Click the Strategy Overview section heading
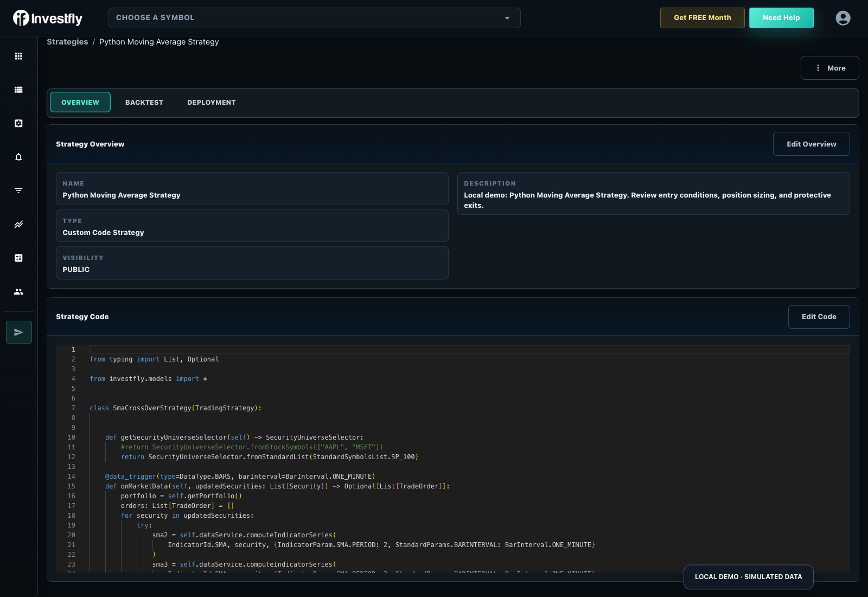The image size is (868, 597). pyautogui.click(x=90, y=144)
